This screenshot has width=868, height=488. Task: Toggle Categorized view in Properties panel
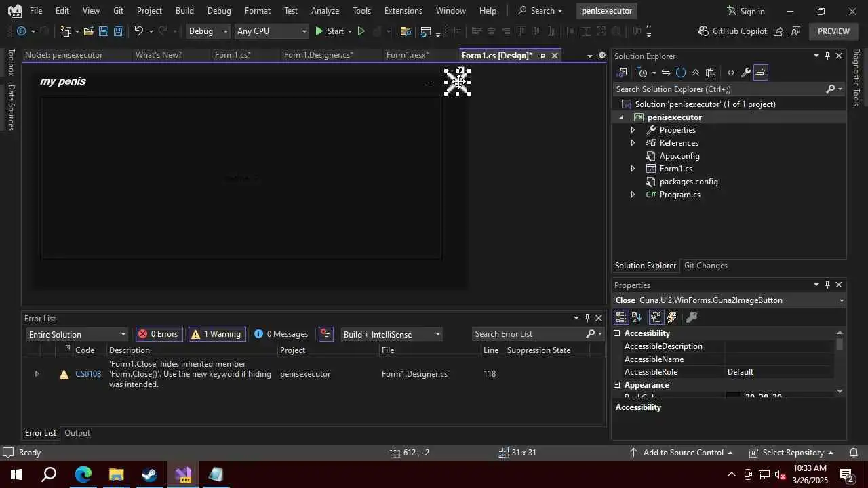620,317
